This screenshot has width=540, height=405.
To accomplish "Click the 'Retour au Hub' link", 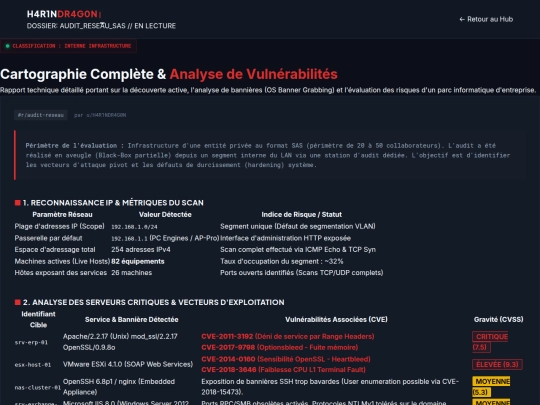I will click(x=486, y=19).
